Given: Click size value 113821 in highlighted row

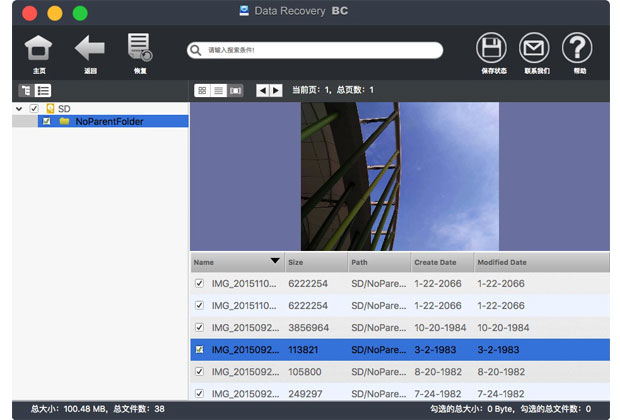Looking at the screenshot, I should click(303, 350).
